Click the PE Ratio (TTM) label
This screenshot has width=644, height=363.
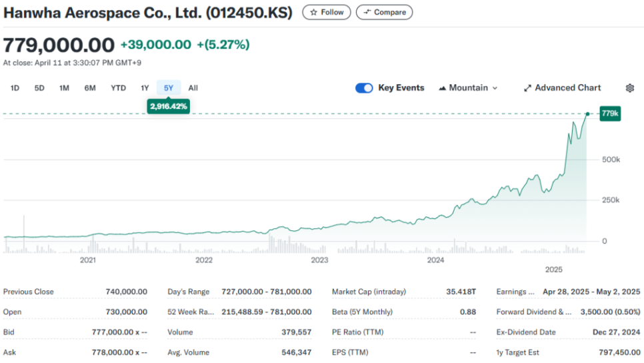358,332
